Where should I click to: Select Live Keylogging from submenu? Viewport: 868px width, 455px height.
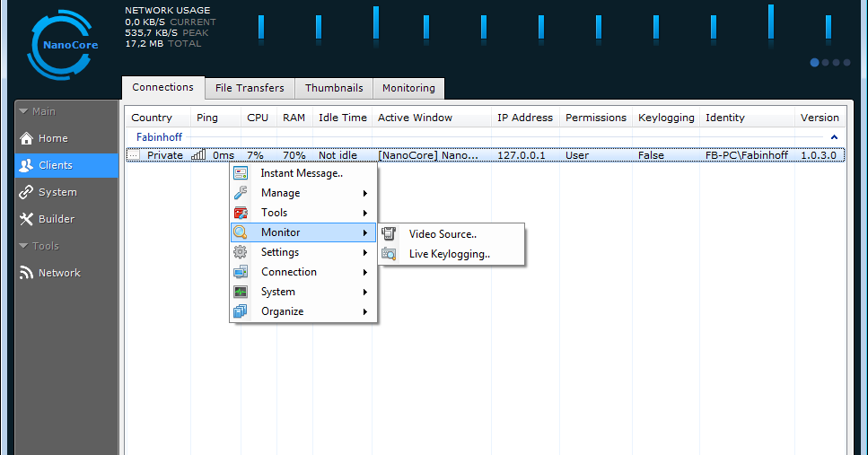pos(452,254)
